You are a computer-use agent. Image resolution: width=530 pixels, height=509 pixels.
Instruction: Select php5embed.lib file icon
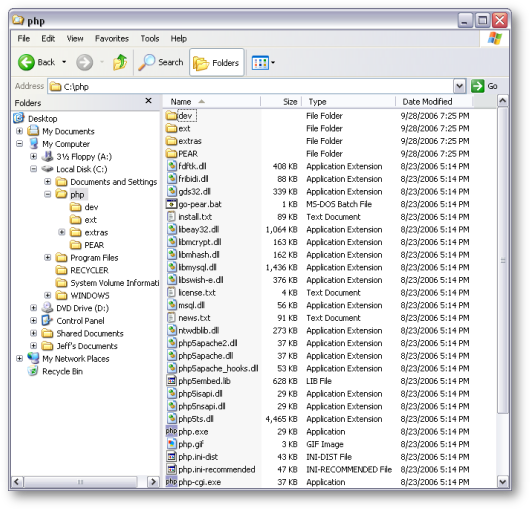[x=172, y=381]
